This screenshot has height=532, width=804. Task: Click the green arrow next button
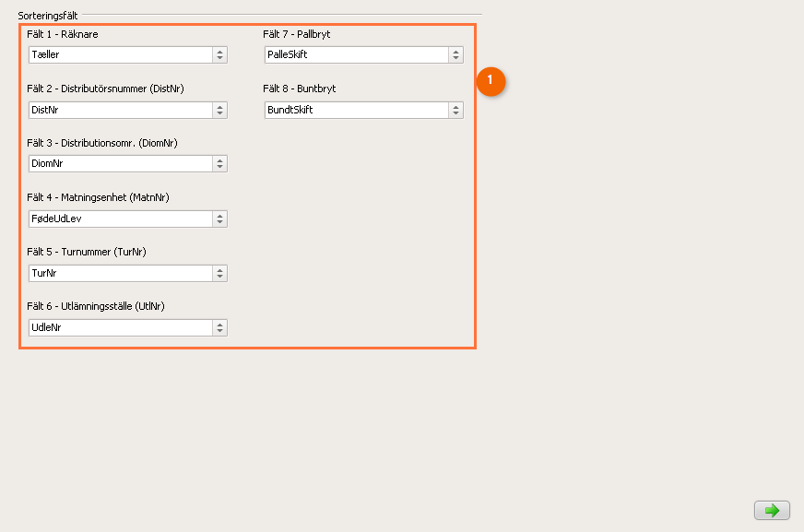(x=772, y=511)
